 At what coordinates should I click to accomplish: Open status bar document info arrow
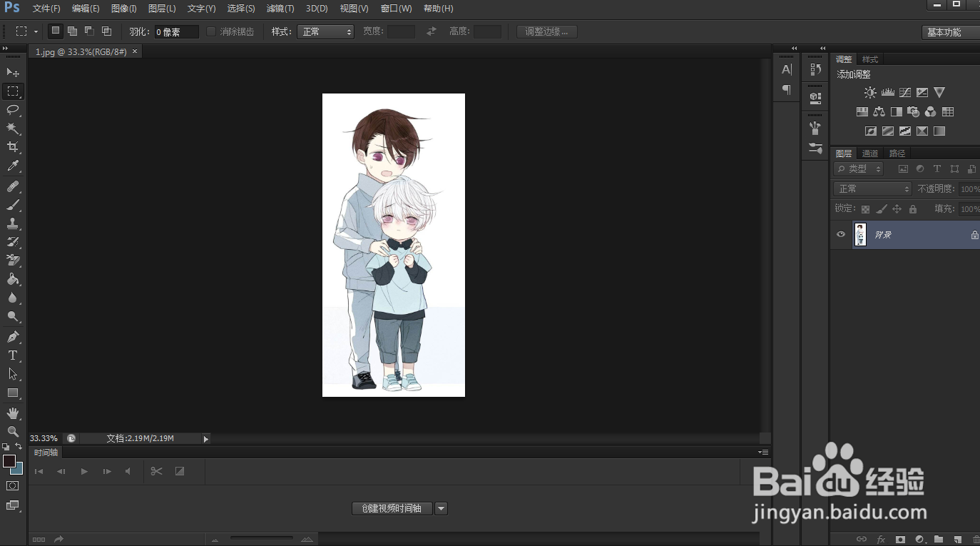205,439
